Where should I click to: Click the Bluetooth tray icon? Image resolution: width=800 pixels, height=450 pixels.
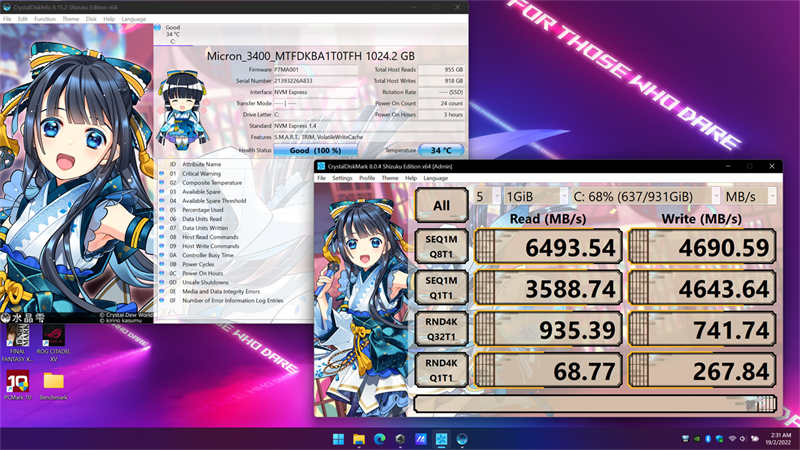tap(708, 439)
